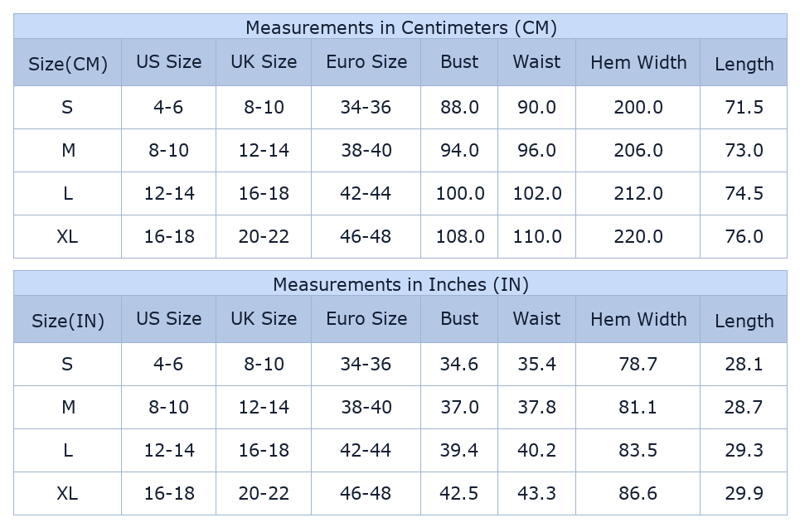Click the 96.0 waist value
The image size is (800, 532).
[x=536, y=151]
